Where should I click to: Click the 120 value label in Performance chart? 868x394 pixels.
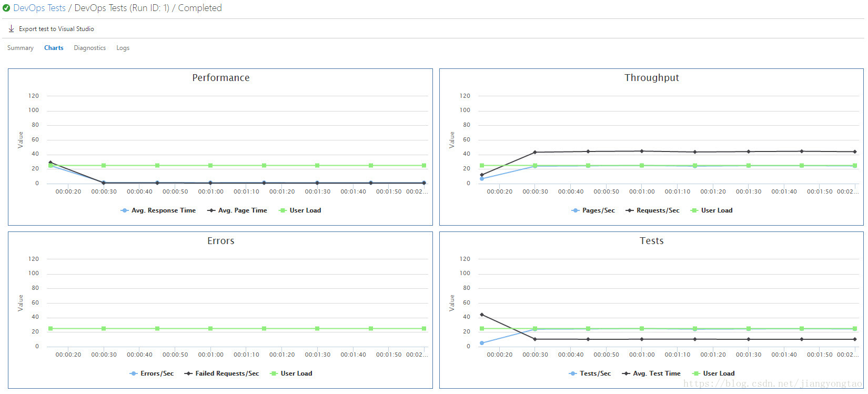34,96
